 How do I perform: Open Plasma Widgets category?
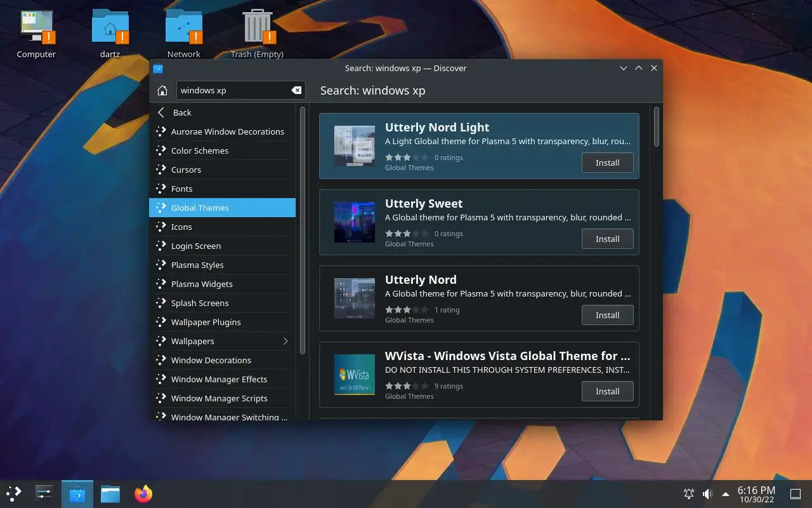coord(222,284)
